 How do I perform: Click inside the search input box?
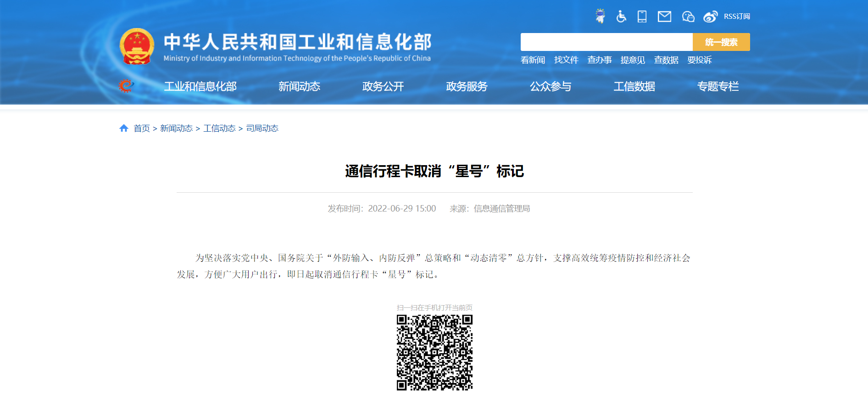pos(606,42)
